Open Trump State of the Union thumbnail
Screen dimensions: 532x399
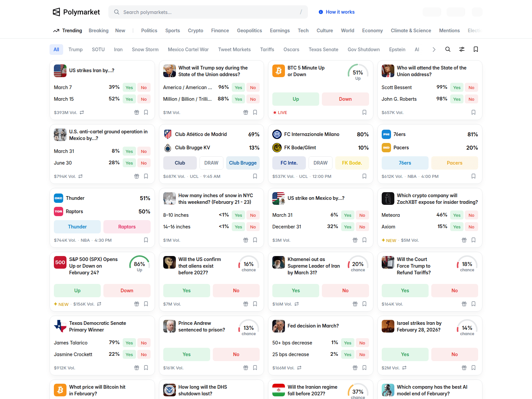coord(170,71)
